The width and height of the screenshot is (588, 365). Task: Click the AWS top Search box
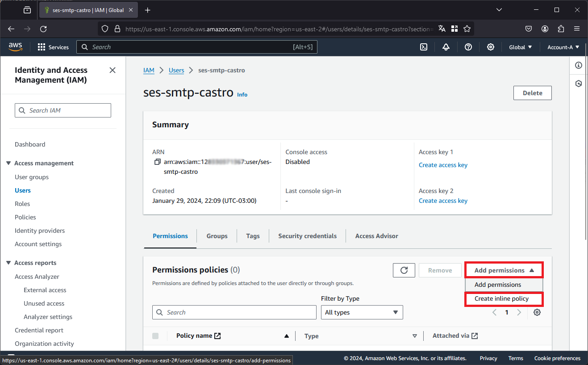[x=197, y=47]
